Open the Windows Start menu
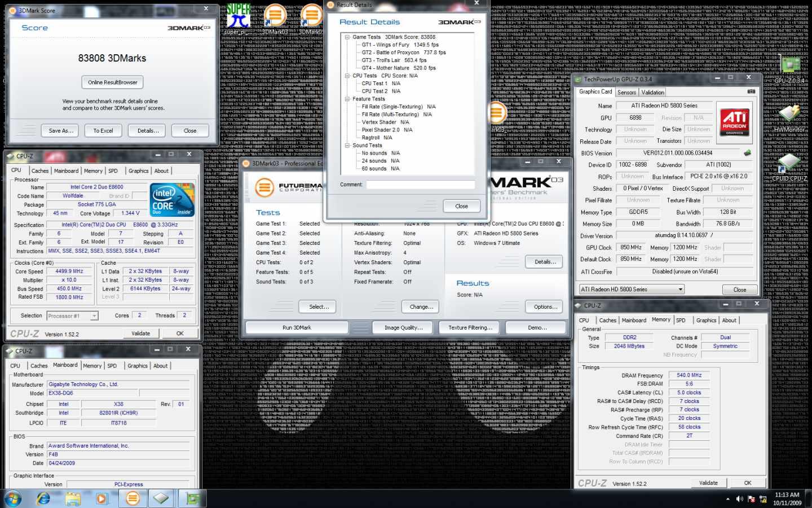This screenshot has width=812, height=508. pyautogui.click(x=12, y=498)
